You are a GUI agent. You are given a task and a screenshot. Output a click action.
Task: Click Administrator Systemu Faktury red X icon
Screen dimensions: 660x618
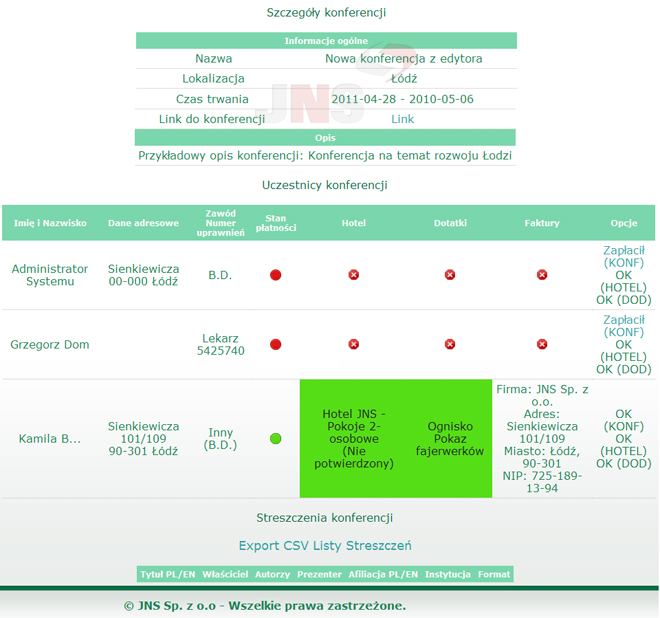[542, 275]
